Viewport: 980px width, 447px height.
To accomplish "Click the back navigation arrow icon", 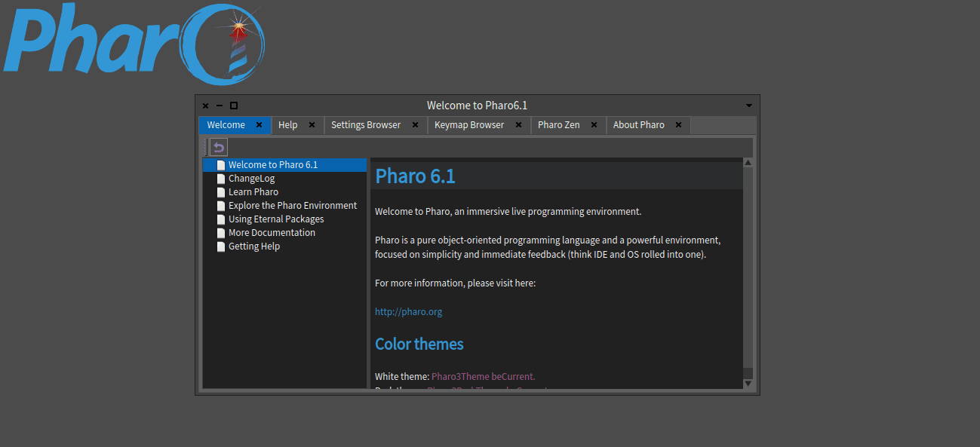I will pyautogui.click(x=218, y=146).
